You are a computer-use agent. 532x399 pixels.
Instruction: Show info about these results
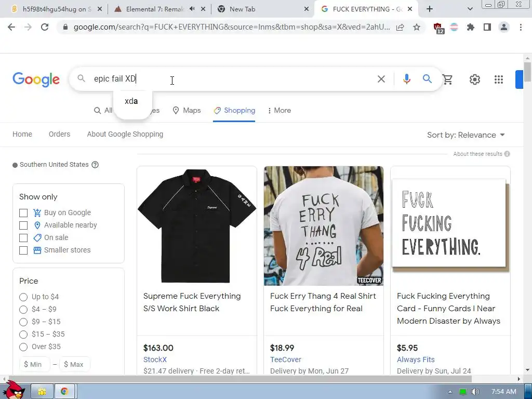[507, 154]
